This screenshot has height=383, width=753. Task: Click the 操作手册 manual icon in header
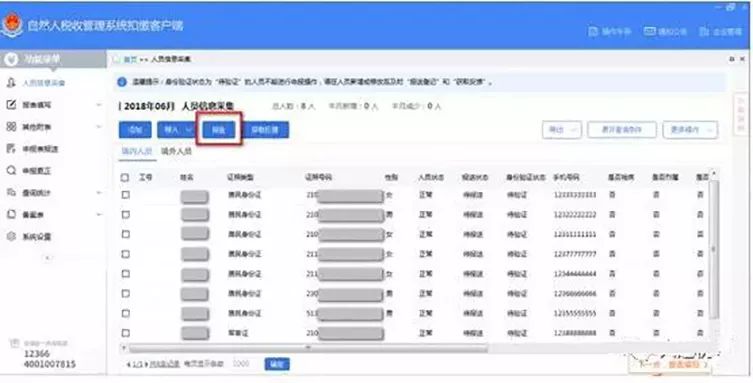click(593, 32)
